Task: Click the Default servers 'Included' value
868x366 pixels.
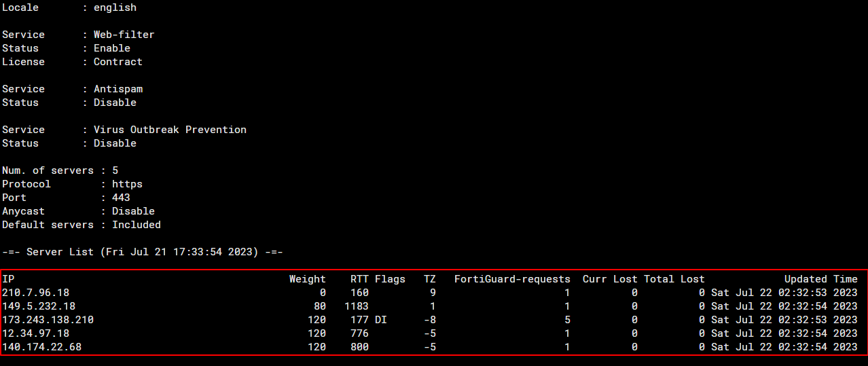Action: [137, 225]
